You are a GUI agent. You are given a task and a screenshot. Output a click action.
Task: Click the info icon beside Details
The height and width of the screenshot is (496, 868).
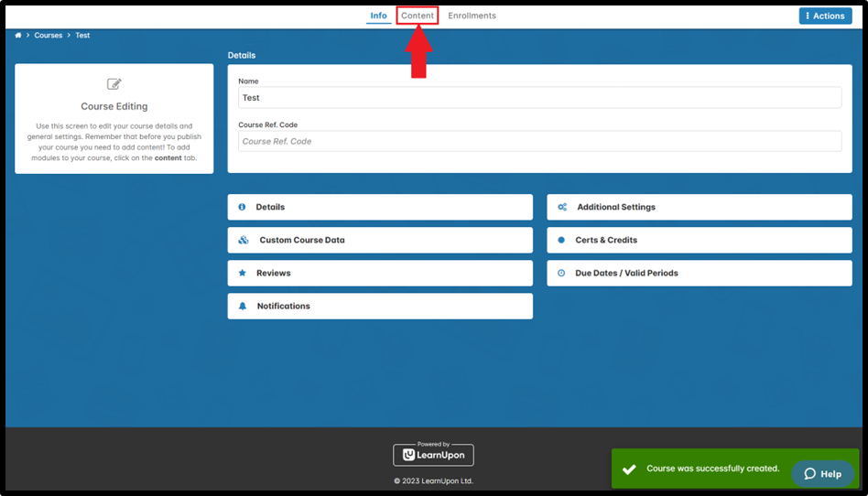click(x=242, y=207)
